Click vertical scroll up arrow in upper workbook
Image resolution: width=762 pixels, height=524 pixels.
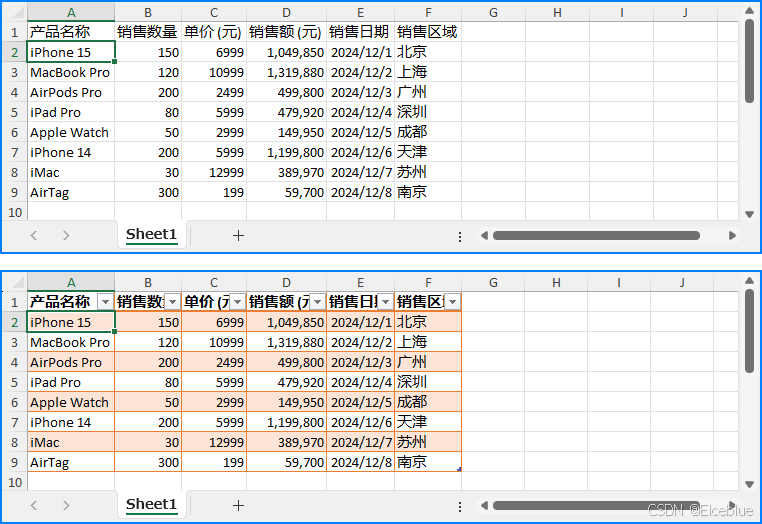tap(749, 10)
